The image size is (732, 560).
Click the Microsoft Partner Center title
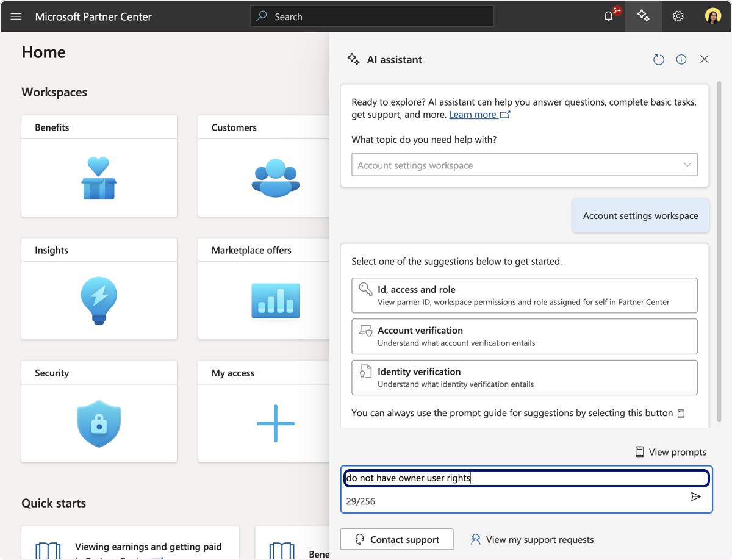[x=93, y=16]
